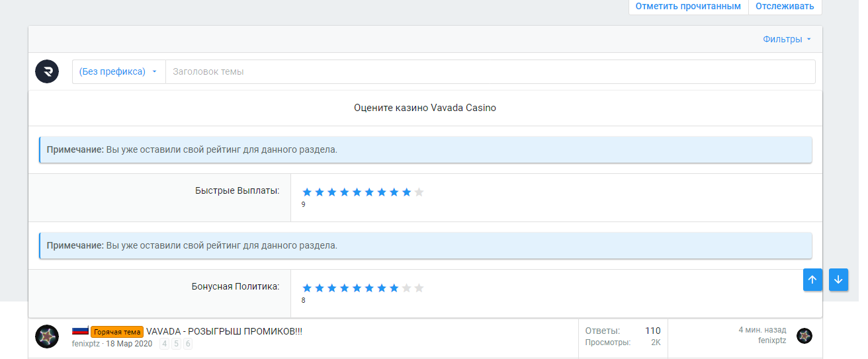Click the scroll-down arrow button
This screenshot has height=359, width=868.
click(838, 280)
